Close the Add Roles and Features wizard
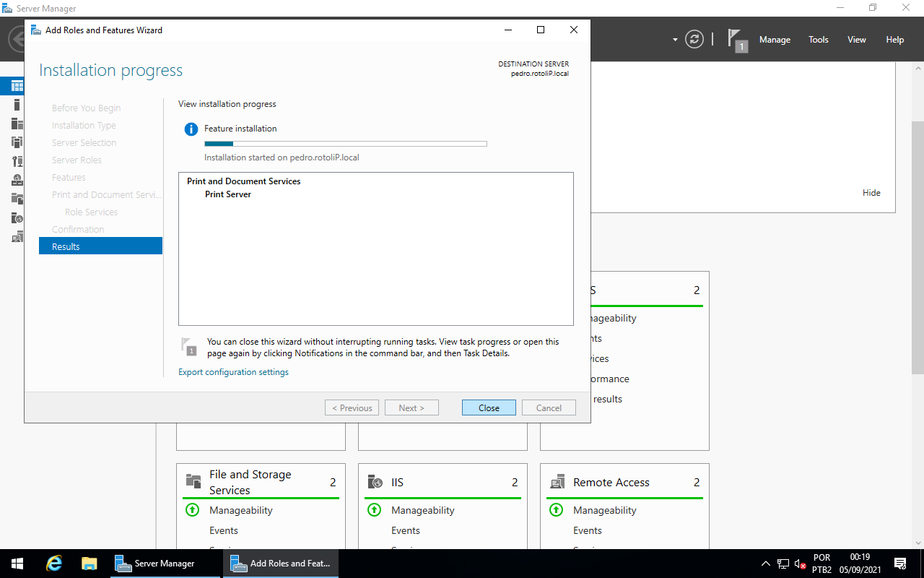The width and height of the screenshot is (924, 578). click(x=489, y=407)
